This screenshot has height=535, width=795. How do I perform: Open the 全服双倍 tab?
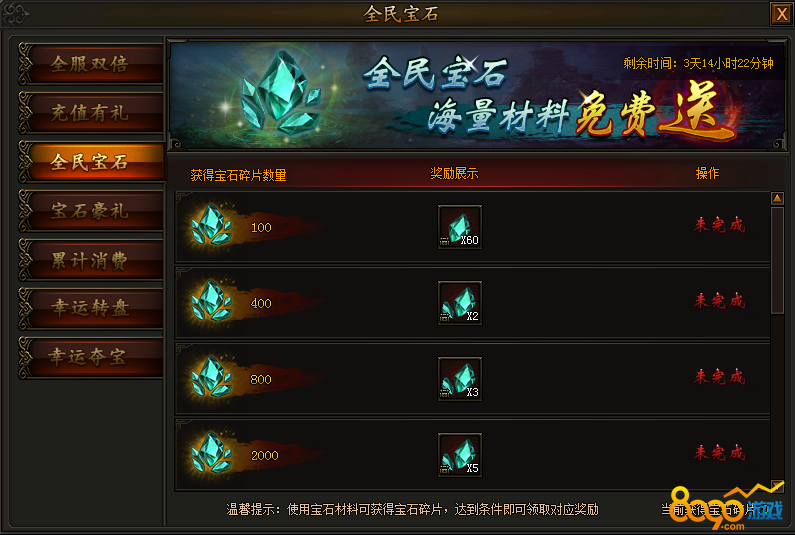click(91, 64)
